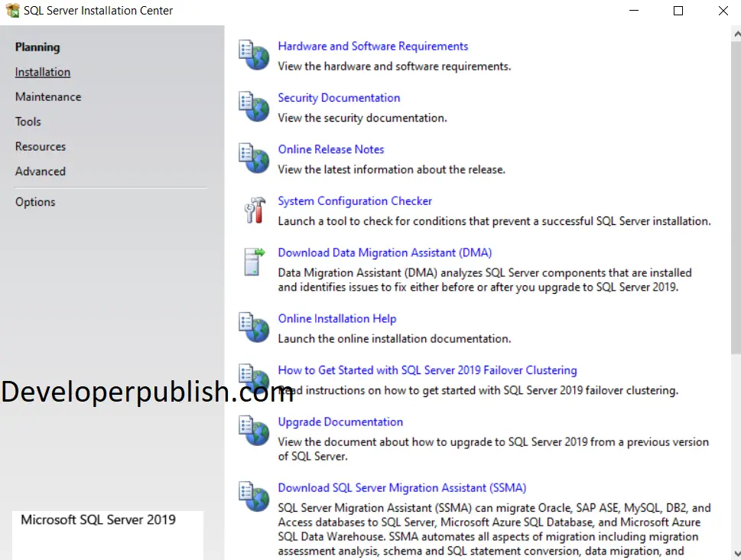The width and height of the screenshot is (741, 560).
Task: Click 'Launch the online installation documentation.' text
Action: 394,339
